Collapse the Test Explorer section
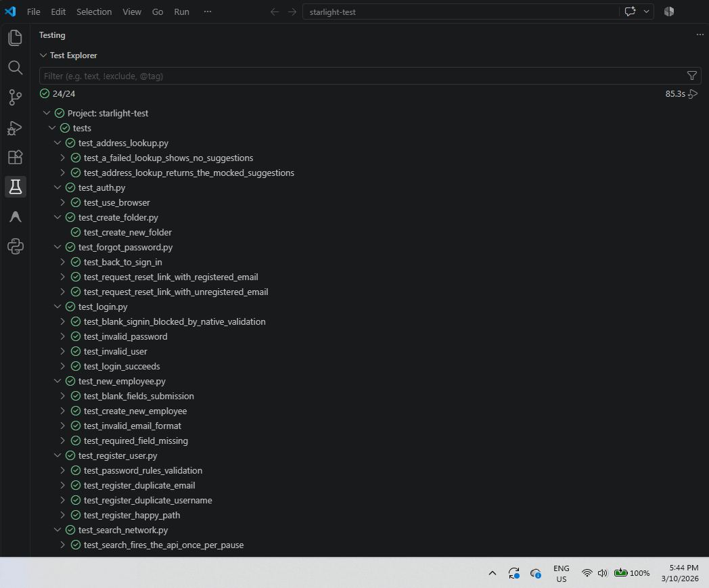709x588 pixels. pyautogui.click(x=43, y=55)
